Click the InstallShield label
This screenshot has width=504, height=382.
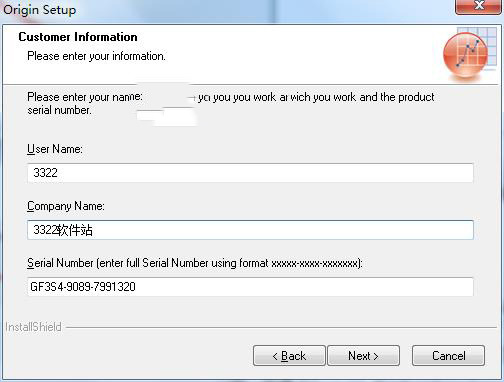[33, 327]
